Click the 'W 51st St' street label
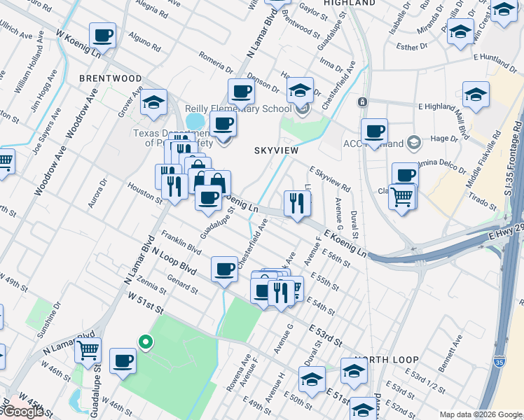524x420 pixels. [146, 304]
